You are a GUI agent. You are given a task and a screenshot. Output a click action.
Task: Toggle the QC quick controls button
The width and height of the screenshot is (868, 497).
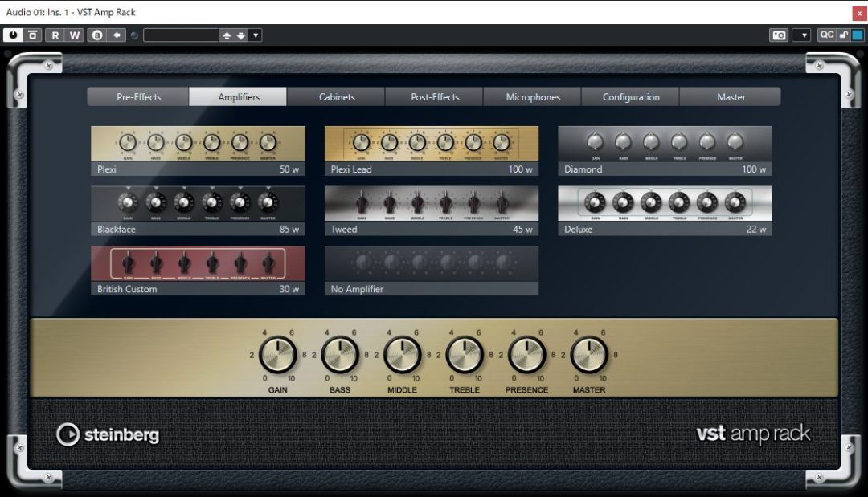tap(826, 35)
